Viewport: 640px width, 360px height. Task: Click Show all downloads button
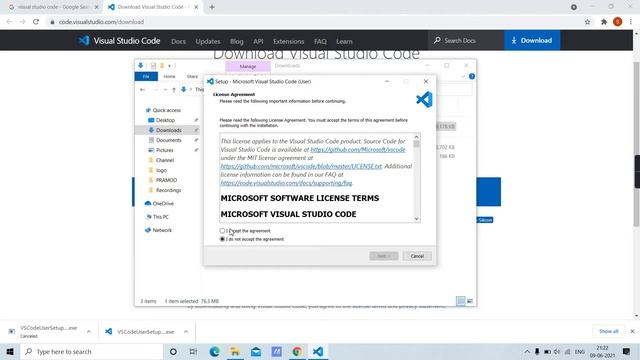click(609, 331)
